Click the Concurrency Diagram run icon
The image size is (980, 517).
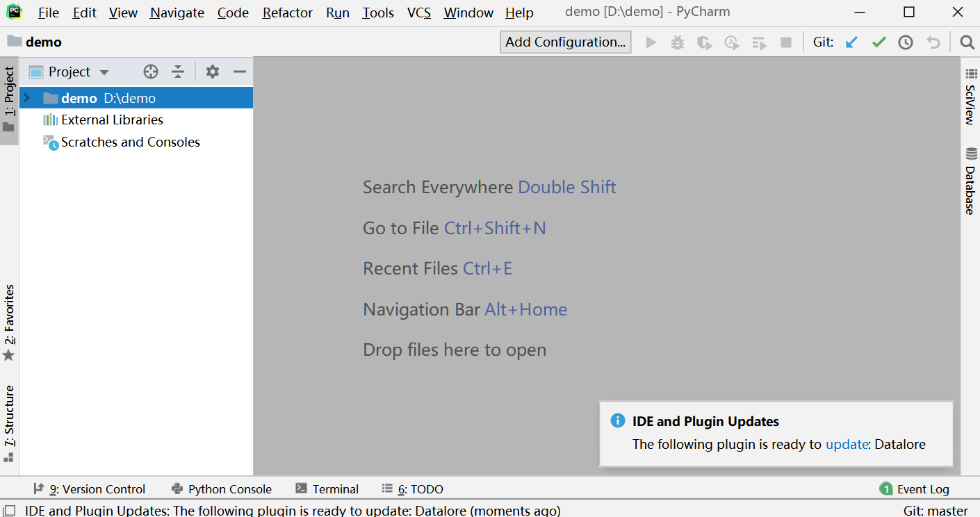tap(760, 42)
